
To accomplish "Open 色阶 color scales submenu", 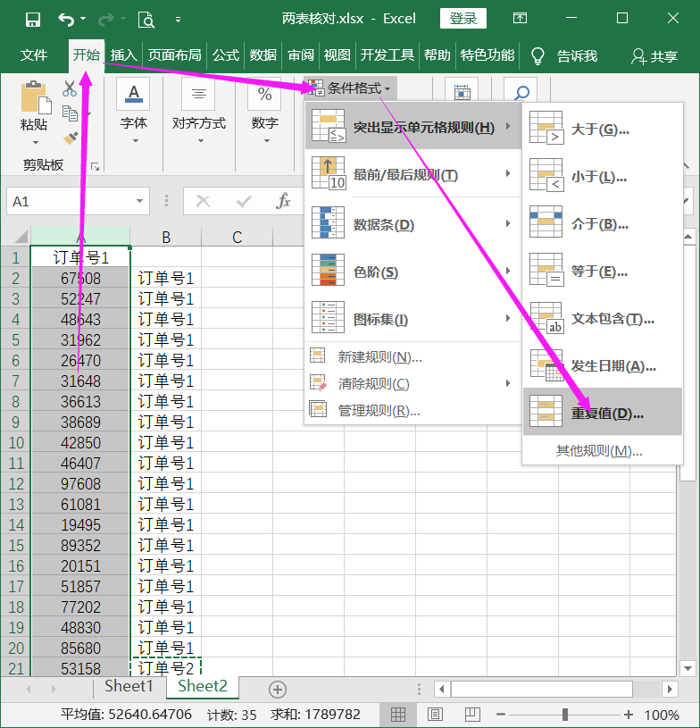I will (413, 272).
